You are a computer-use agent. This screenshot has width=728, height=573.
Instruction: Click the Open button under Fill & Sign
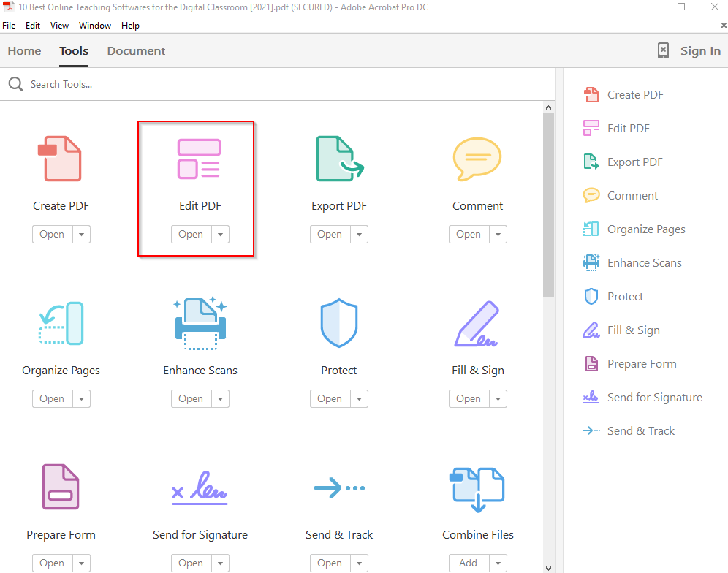click(x=469, y=399)
